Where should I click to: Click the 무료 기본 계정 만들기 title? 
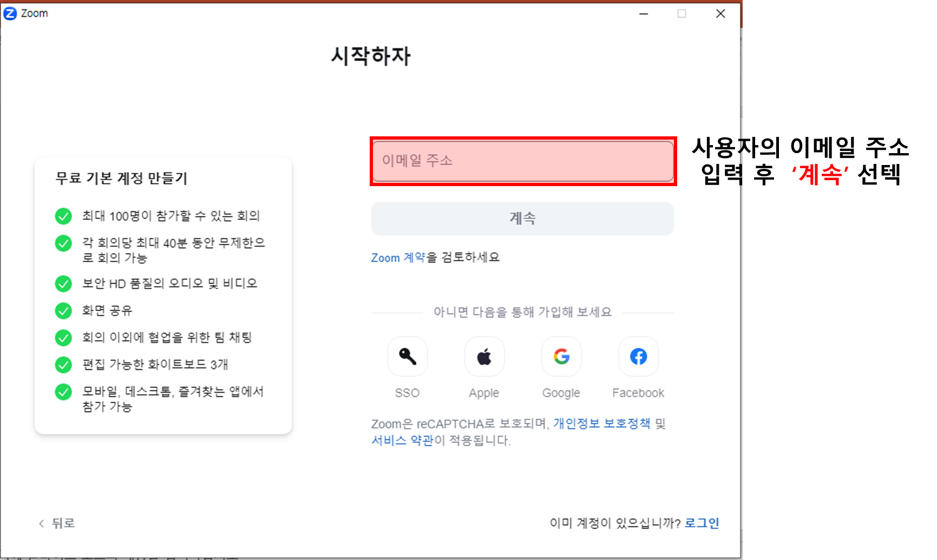tap(121, 178)
